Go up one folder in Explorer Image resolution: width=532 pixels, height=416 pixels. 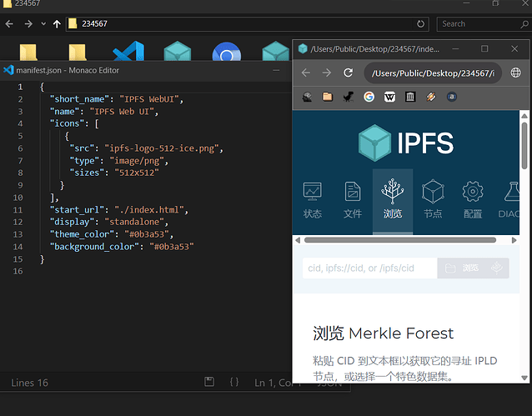[x=57, y=23]
